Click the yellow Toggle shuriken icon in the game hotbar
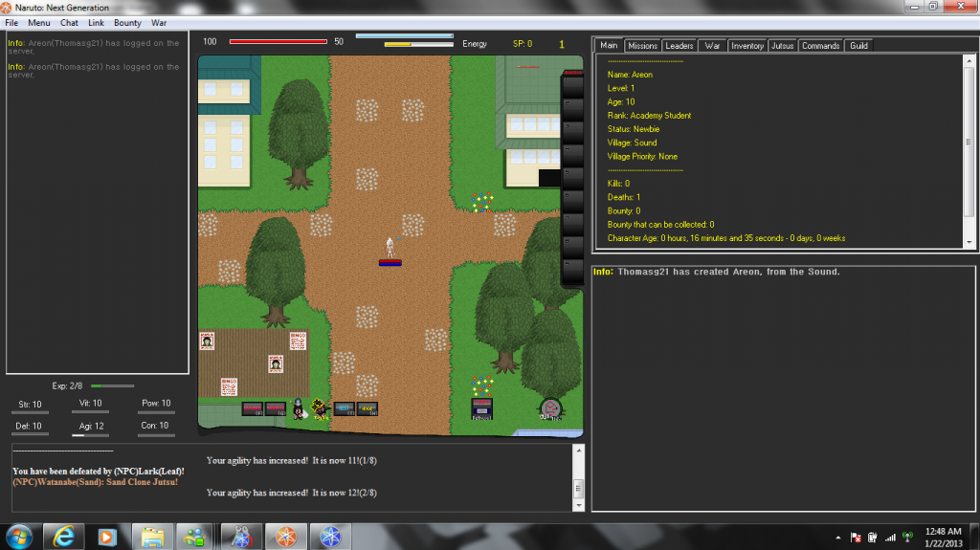 point(321,409)
